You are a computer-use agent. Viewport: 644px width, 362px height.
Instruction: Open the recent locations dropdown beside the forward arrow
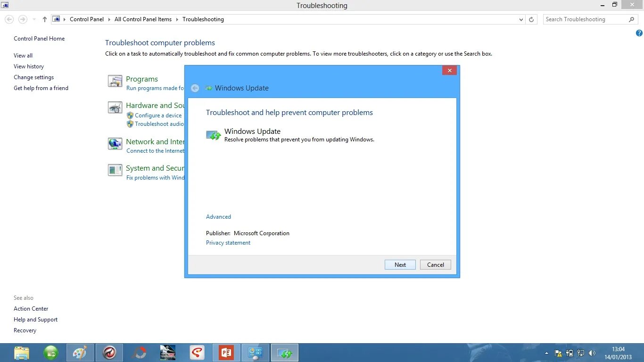pyautogui.click(x=34, y=19)
